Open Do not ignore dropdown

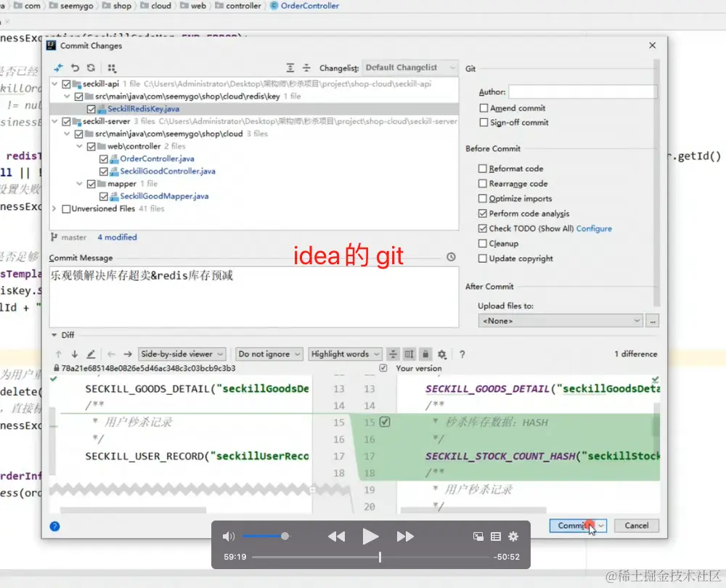pos(269,354)
